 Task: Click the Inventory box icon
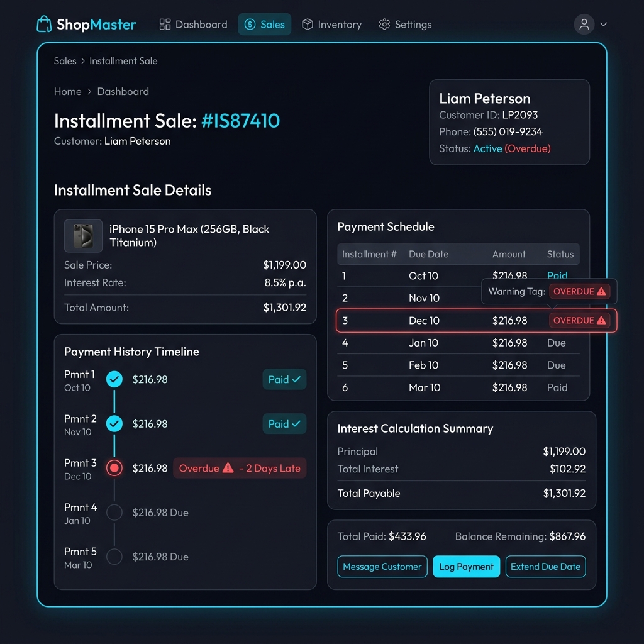[x=307, y=25]
